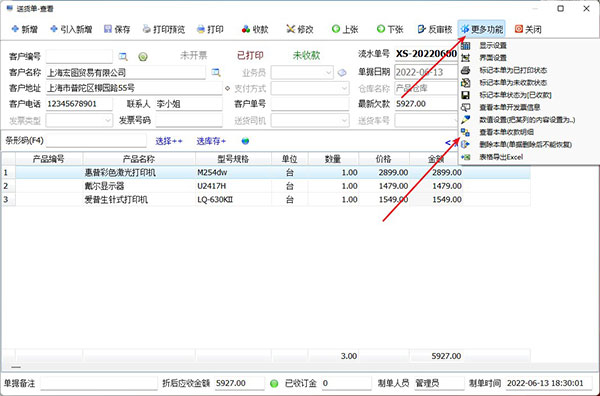Click the 反审核 (un-audit) toolbar button
Image resolution: width=600 pixels, height=396 pixels.
click(x=435, y=29)
